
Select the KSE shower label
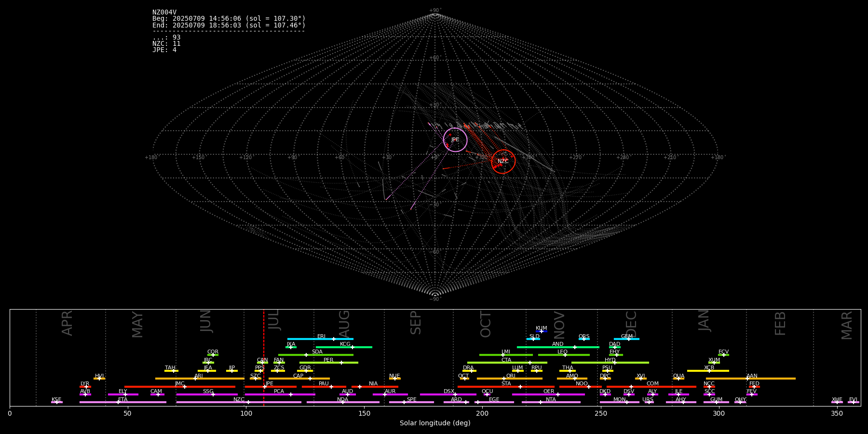click(x=56, y=400)
